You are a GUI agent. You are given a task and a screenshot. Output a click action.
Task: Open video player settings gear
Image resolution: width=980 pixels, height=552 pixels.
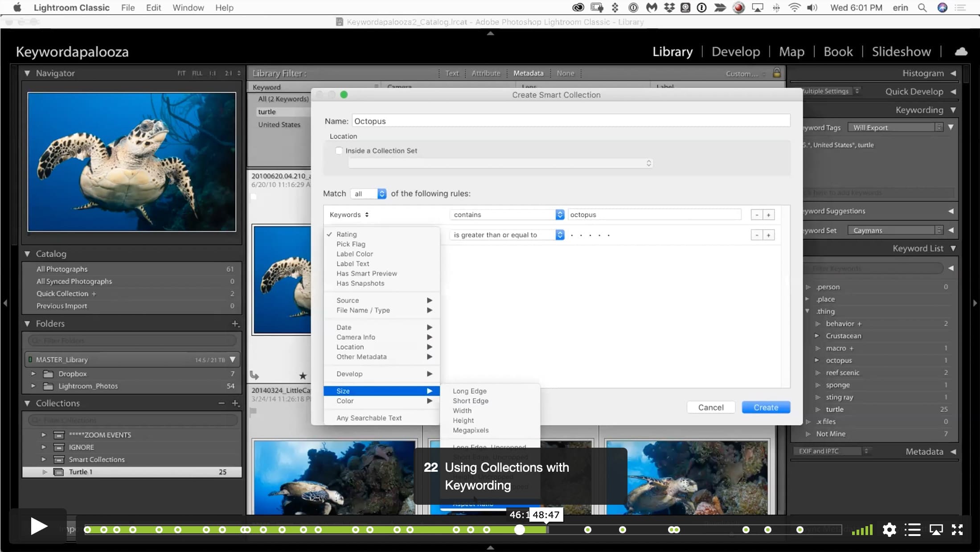pos(889,530)
